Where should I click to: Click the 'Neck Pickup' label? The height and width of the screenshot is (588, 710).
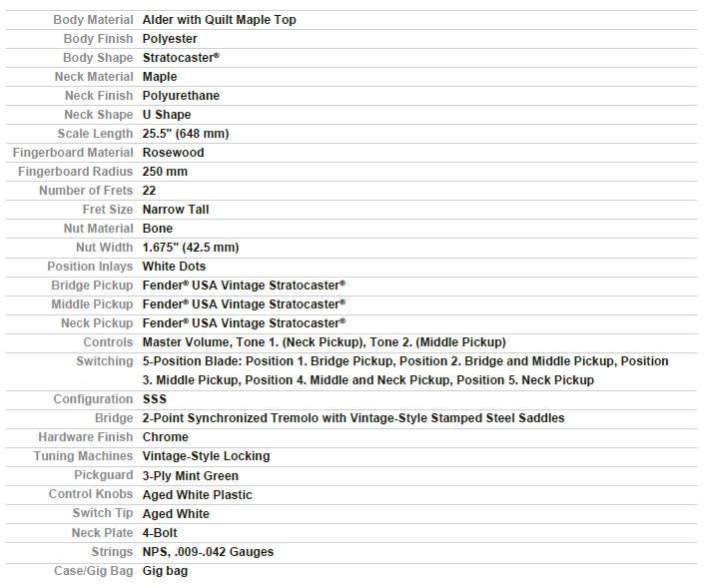(x=97, y=324)
